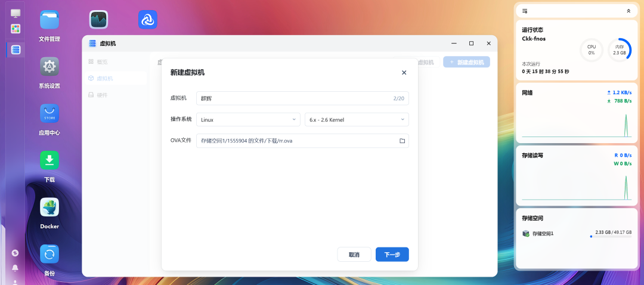
Task: Click the virtual machine name field 群辉
Action: [302, 98]
